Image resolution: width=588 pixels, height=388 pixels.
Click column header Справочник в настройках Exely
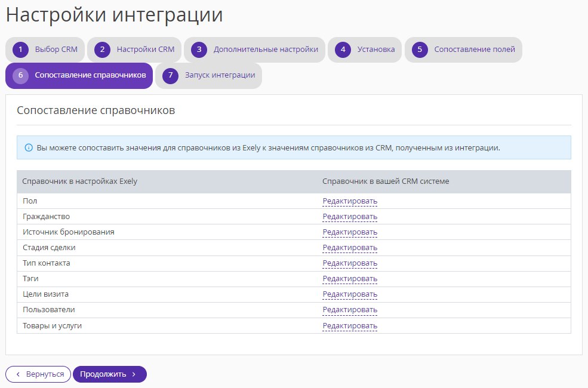[x=80, y=181]
